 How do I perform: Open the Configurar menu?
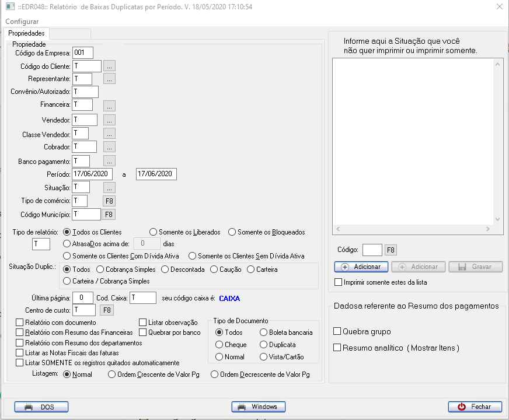[x=22, y=22]
